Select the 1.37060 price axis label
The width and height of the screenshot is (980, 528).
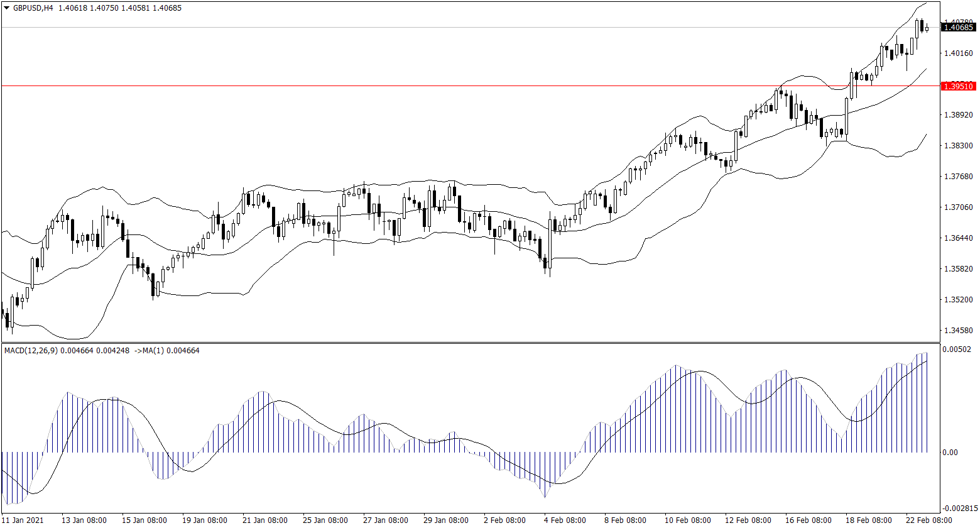(958, 207)
